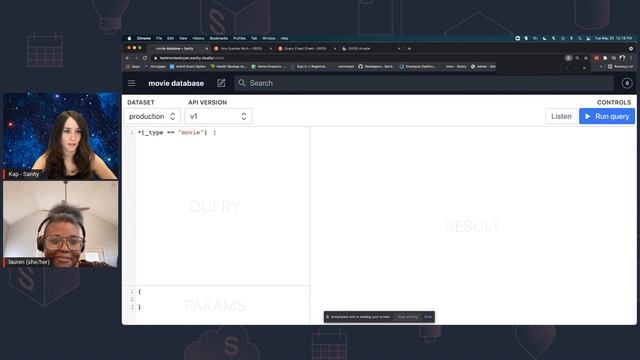Open File menu in menu bar

159,38
